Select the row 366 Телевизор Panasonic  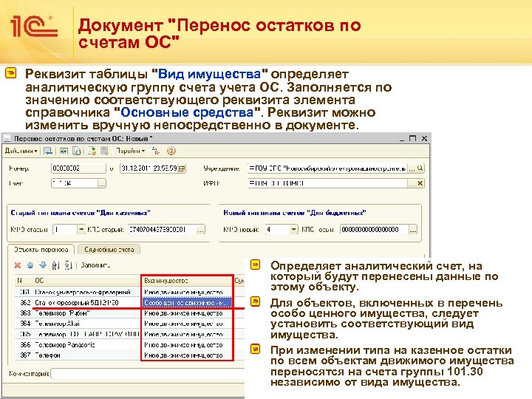[x=129, y=345]
